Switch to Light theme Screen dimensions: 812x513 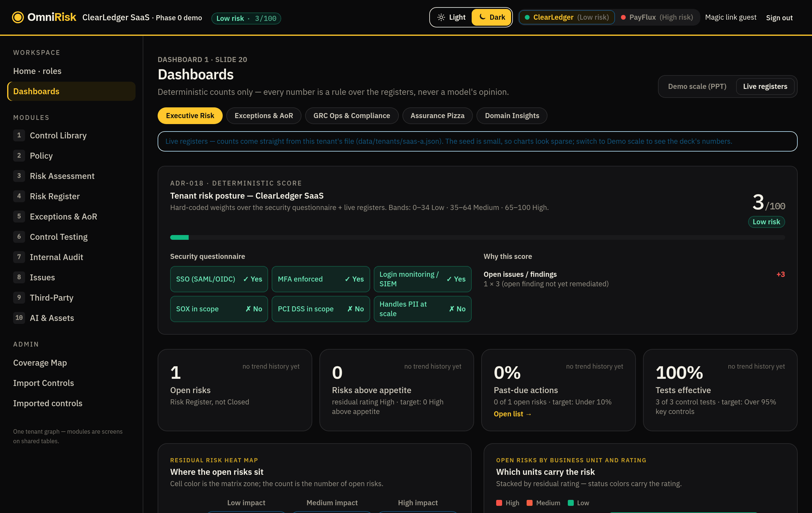point(451,17)
